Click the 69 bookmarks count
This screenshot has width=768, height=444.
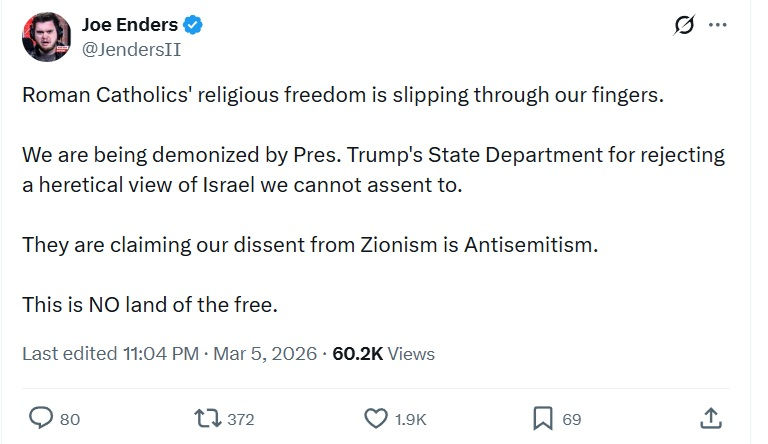(572, 419)
